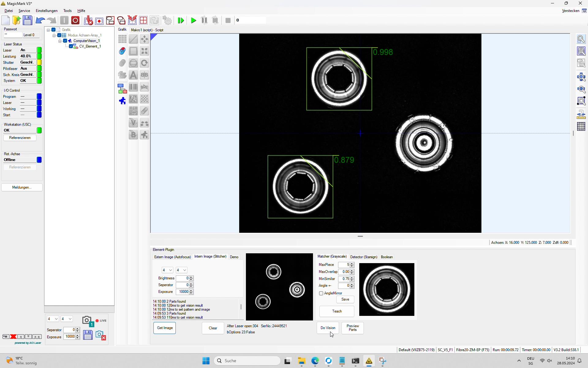Collapse the Modus Achsen-Array_1 tree node
Screen dimensions: 588x368
click(x=54, y=36)
